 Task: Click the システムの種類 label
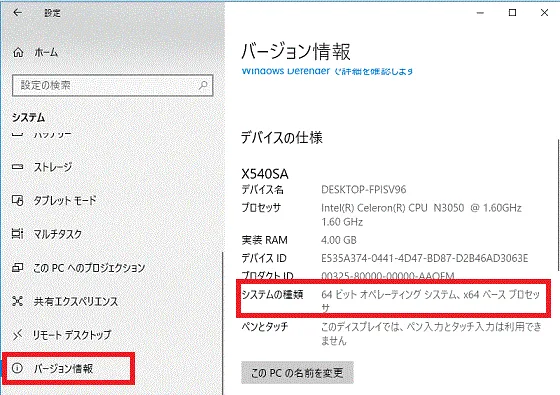pyautogui.click(x=272, y=295)
